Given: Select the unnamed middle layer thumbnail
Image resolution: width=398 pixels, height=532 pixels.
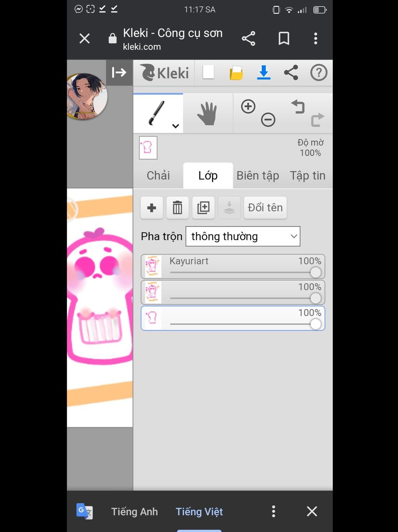Looking at the screenshot, I should (x=152, y=292).
